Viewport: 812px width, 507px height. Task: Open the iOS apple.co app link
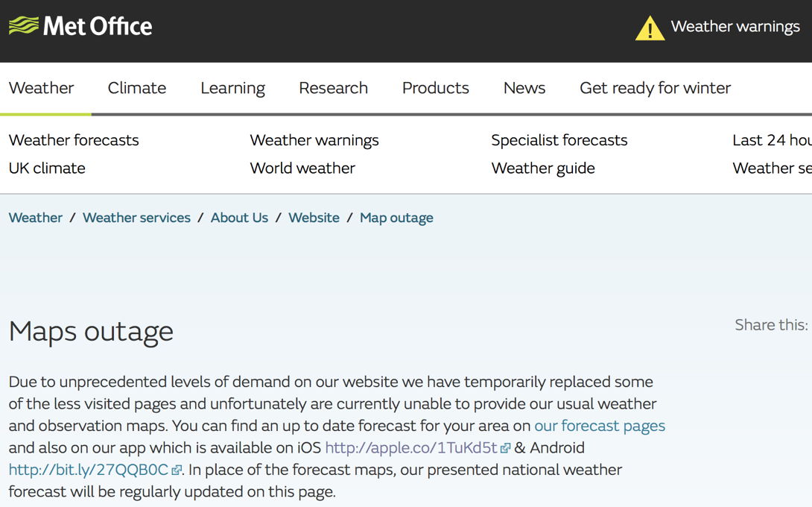411,448
